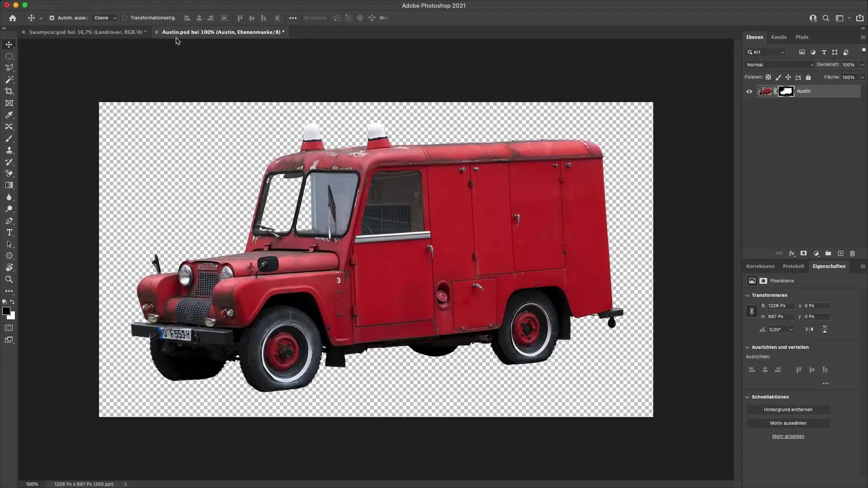Create a new group via folder icon
Viewport: 868px width, 488px height.
coord(828,253)
